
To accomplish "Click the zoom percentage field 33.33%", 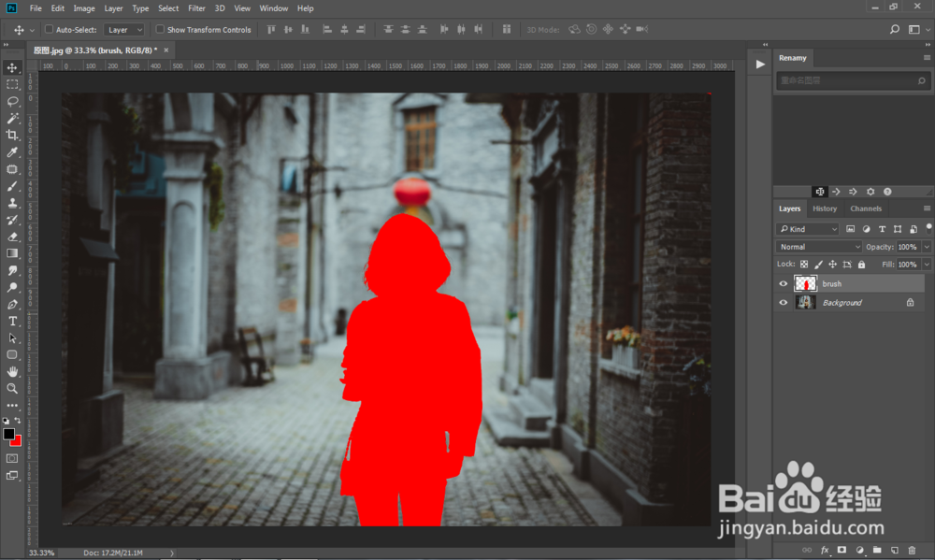I will 42,553.
